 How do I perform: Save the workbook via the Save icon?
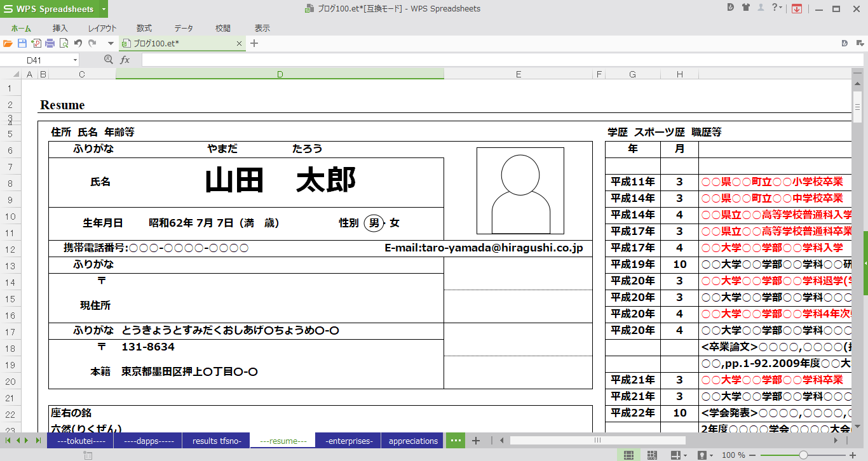(22, 43)
